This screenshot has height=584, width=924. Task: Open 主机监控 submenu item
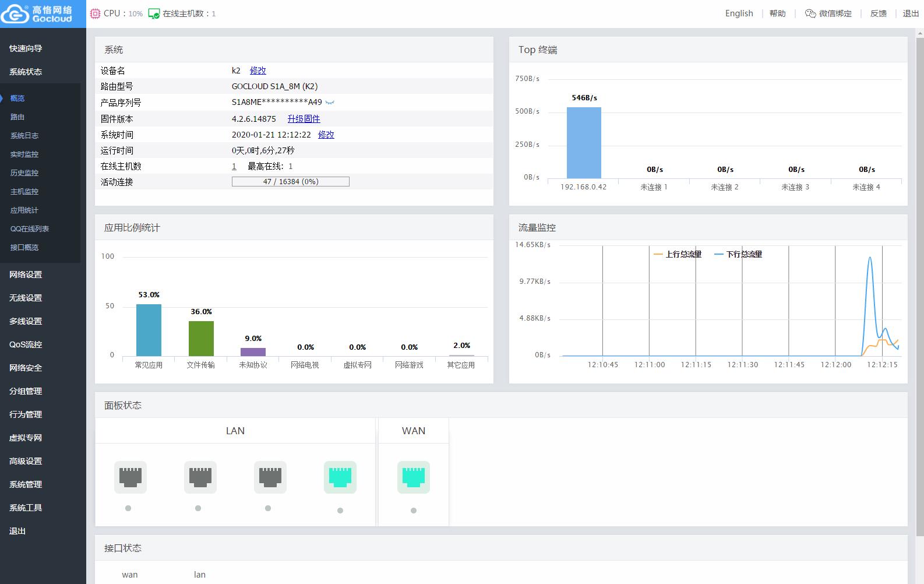coord(24,191)
